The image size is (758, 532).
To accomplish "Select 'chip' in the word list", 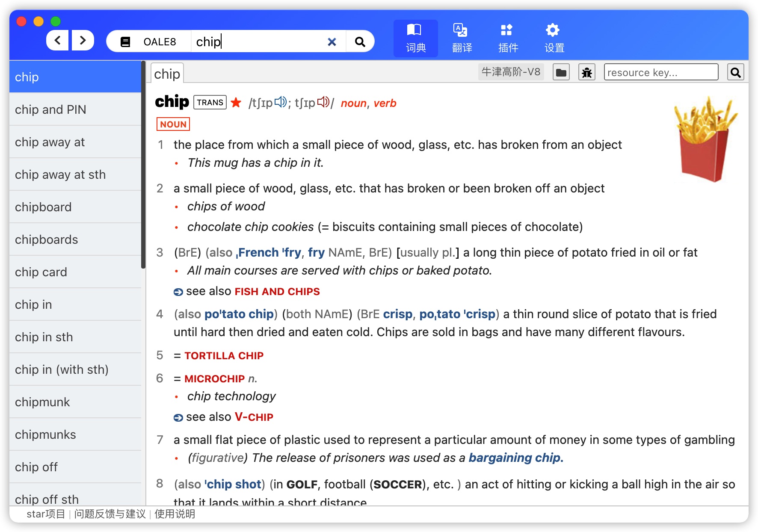I will 75,77.
